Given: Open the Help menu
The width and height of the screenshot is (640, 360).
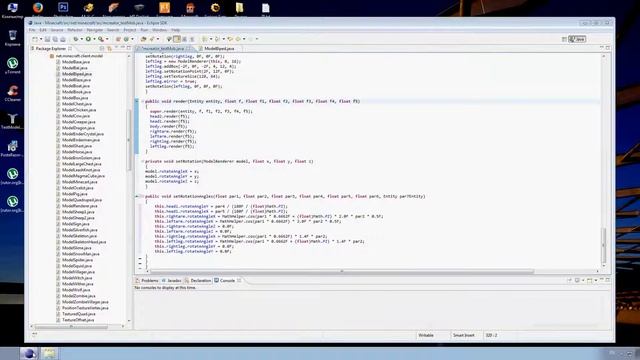Looking at the screenshot, I should point(176,30).
